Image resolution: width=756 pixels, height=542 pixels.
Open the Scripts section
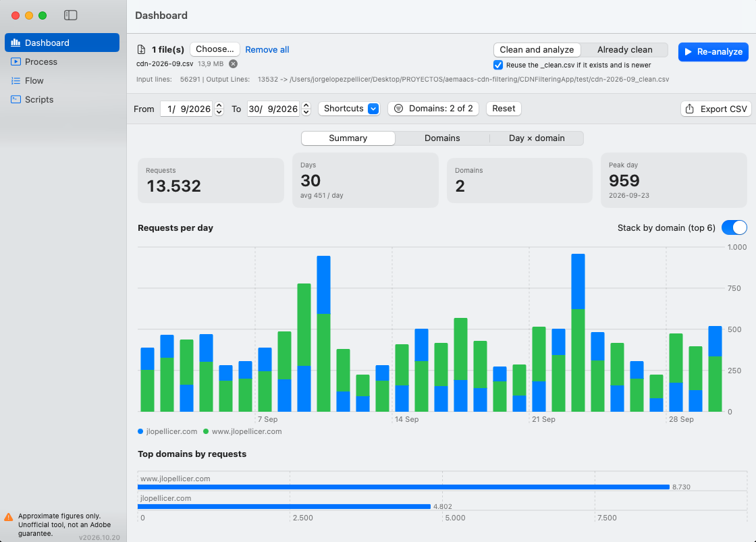(x=62, y=99)
